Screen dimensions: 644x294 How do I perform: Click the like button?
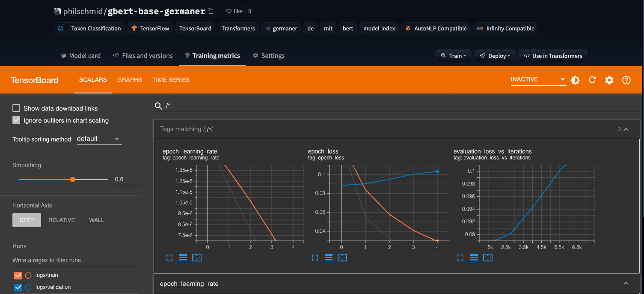234,11
